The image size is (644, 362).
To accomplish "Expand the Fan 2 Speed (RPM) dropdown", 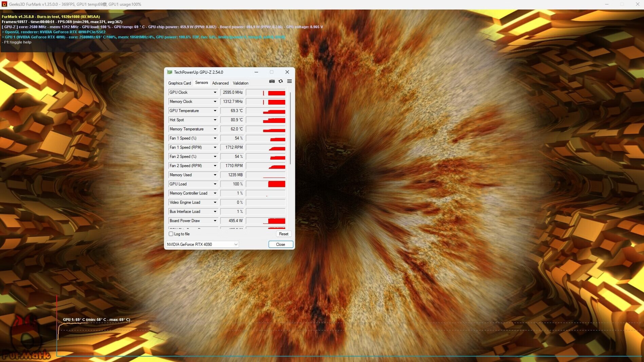I will click(x=215, y=166).
